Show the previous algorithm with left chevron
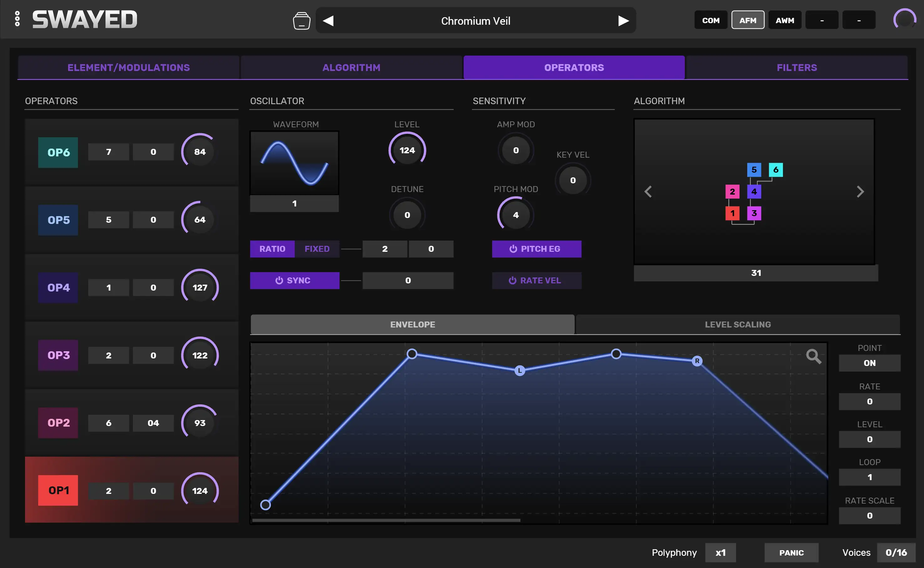Image resolution: width=924 pixels, height=568 pixels. [648, 192]
